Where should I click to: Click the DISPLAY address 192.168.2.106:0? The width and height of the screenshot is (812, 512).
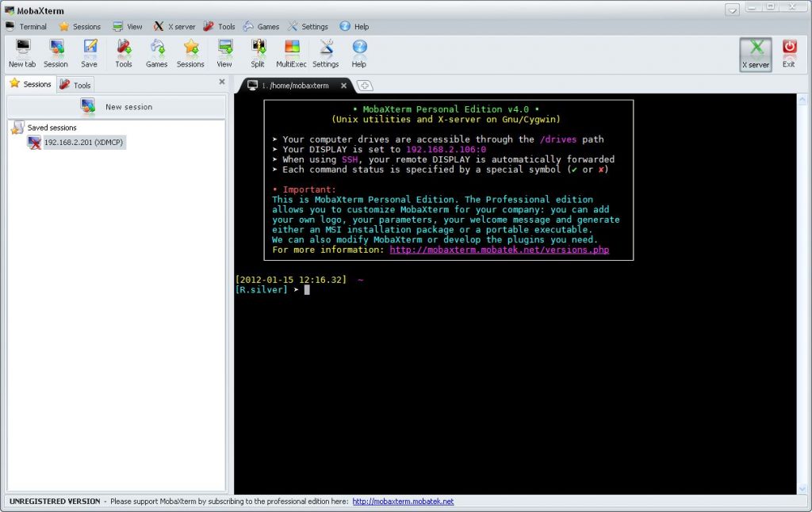coord(446,149)
